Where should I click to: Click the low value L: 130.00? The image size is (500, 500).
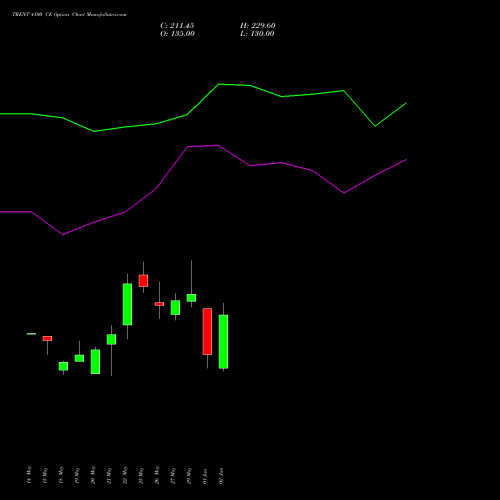coord(257,34)
